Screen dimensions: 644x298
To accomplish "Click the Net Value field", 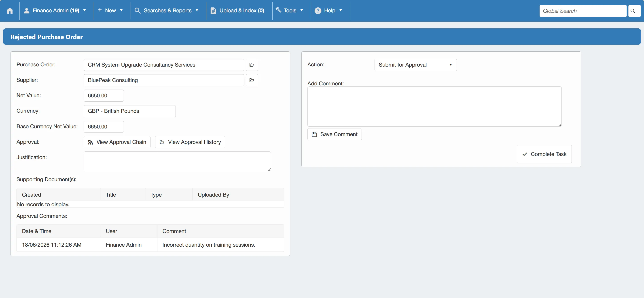I will [104, 96].
